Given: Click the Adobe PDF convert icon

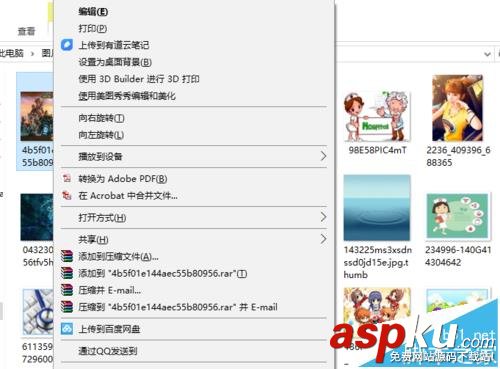Looking at the screenshot, I should [x=67, y=179].
